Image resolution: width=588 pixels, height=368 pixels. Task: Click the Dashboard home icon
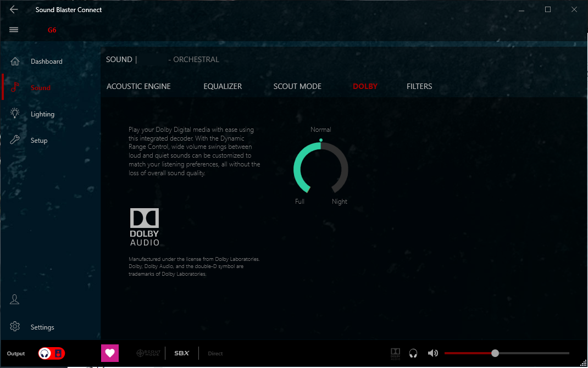(15, 61)
